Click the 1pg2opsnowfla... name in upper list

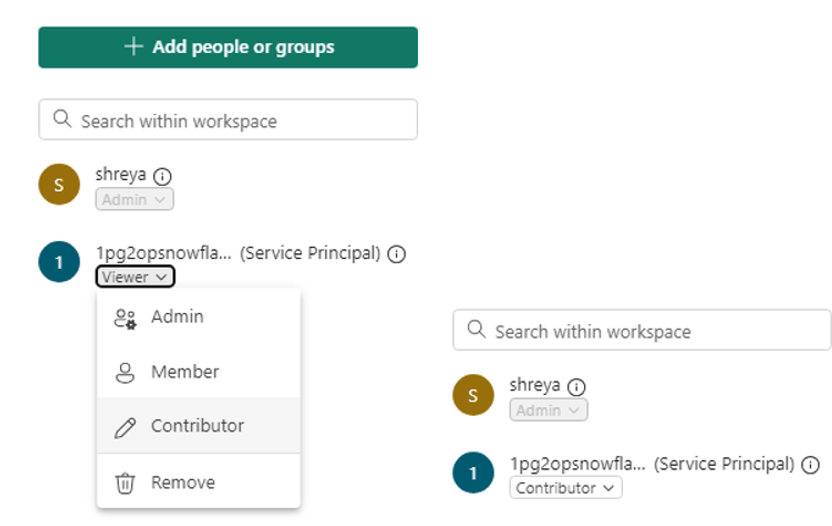point(163,253)
